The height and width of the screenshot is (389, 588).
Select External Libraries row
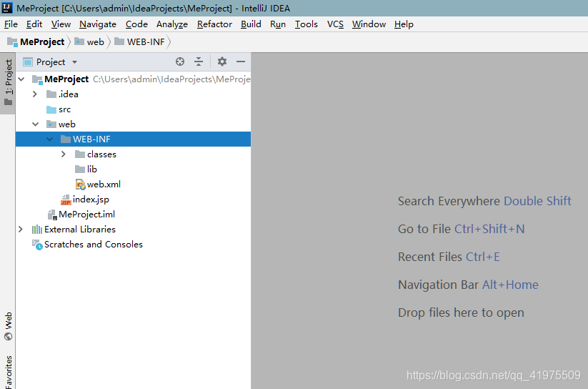coord(133,230)
